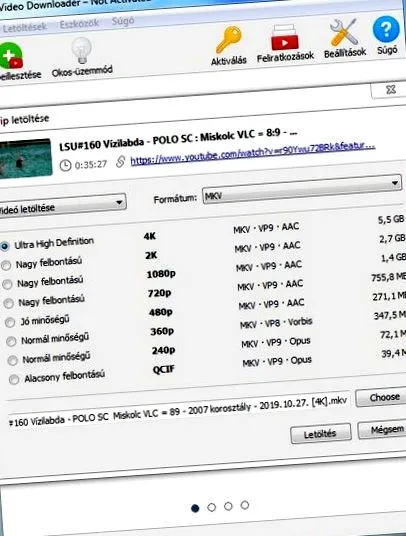The height and width of the screenshot is (536, 406).
Task: Click the 360p resolution label
Action: [x=162, y=332]
